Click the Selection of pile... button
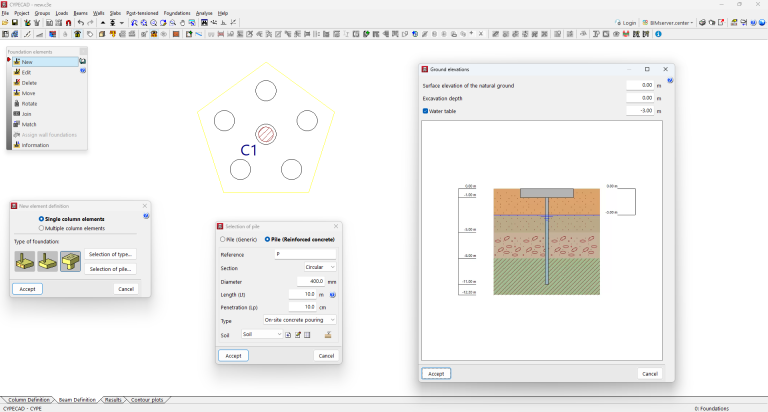The width and height of the screenshot is (768, 412). pos(110,269)
